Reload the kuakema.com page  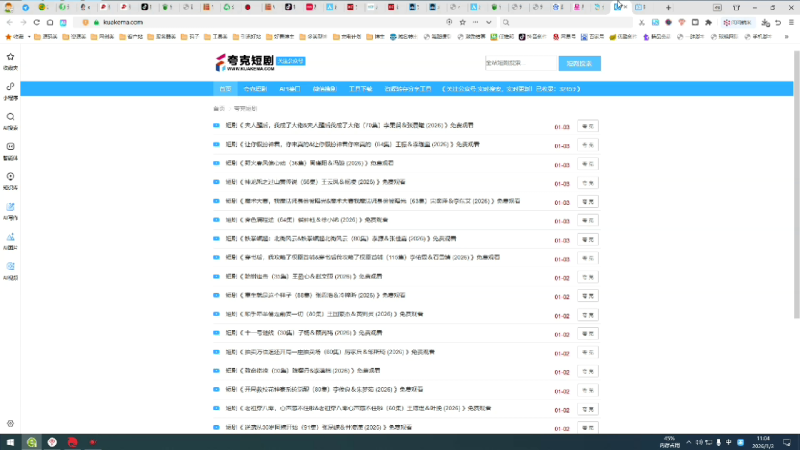click(x=36, y=22)
